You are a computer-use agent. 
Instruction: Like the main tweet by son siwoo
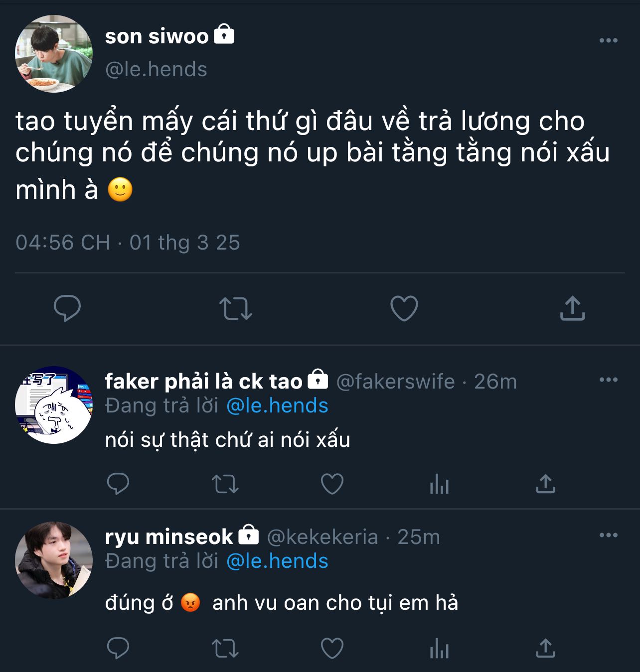coord(404,308)
